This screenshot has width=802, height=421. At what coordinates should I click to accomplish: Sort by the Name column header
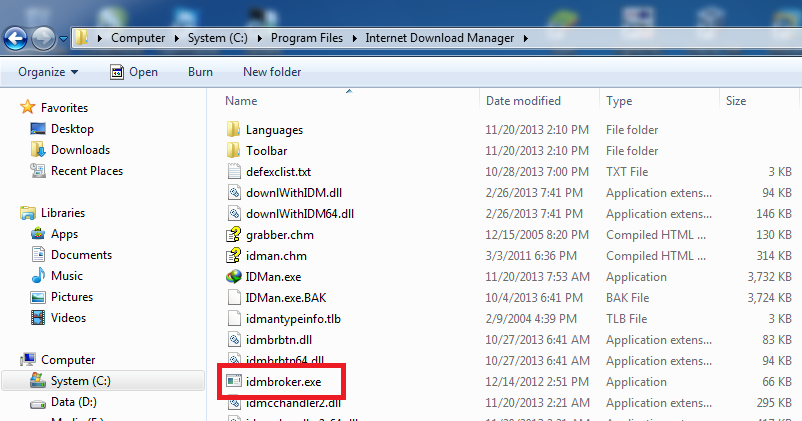[241, 101]
